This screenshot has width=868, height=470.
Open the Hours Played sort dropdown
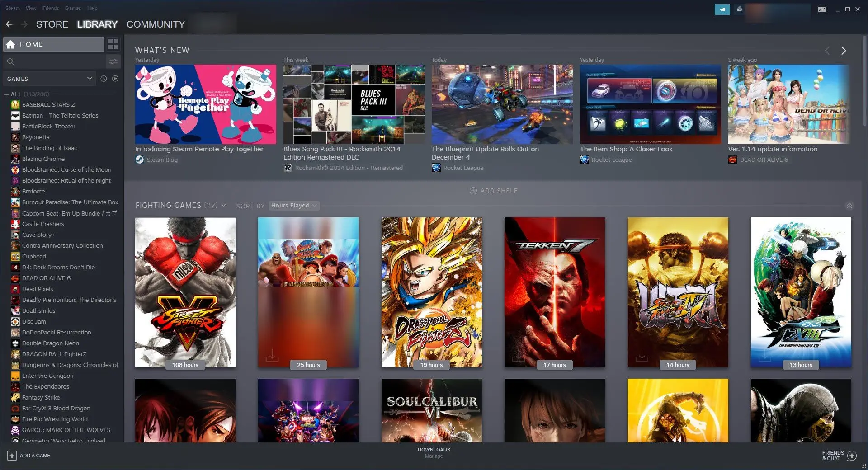click(294, 206)
